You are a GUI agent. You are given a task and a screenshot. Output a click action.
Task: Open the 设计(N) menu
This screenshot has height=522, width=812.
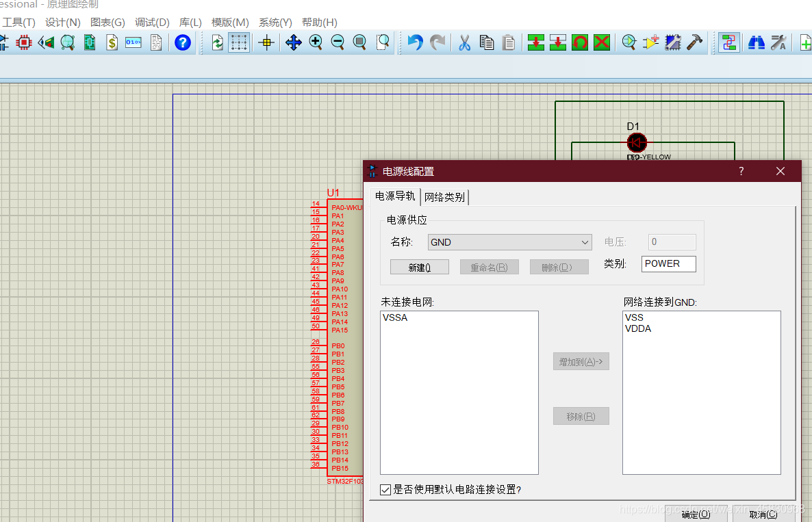coord(63,23)
